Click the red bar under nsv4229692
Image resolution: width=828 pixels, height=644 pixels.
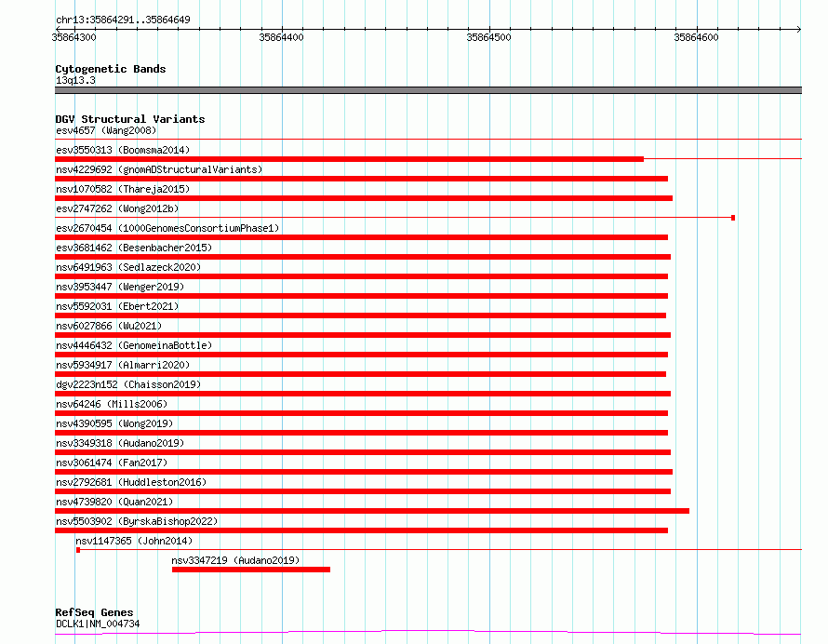click(361, 179)
